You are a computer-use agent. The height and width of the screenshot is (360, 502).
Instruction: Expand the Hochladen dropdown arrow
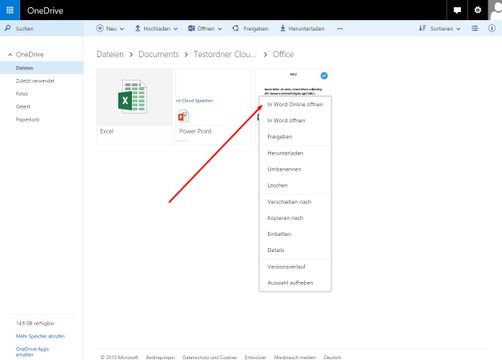pos(176,29)
